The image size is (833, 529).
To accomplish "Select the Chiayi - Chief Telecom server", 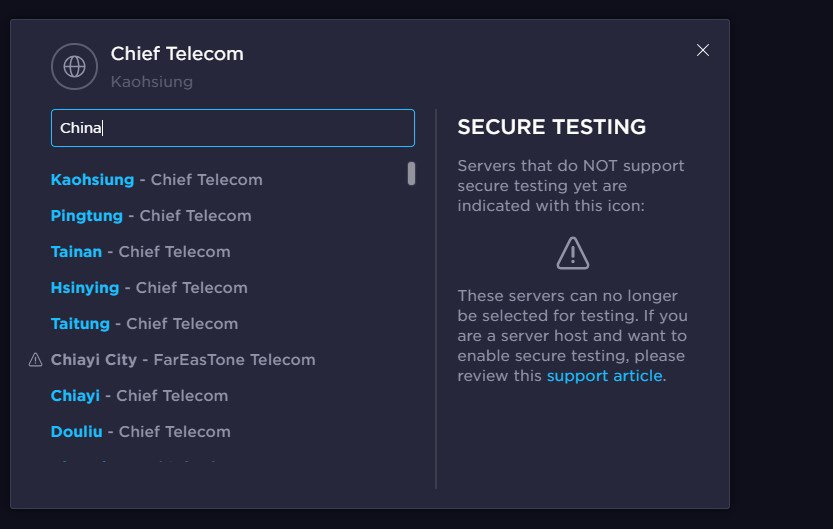I will (x=139, y=396).
